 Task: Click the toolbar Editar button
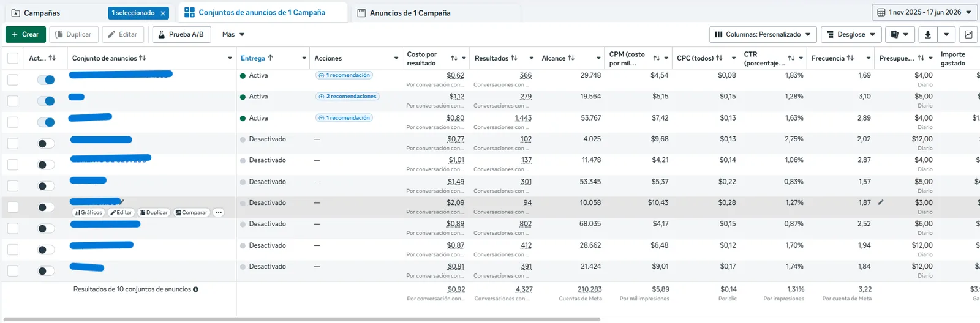click(x=123, y=34)
